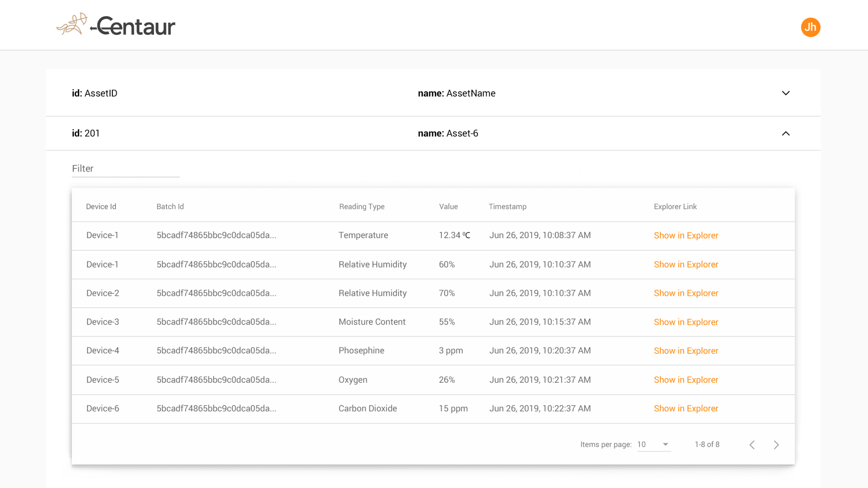Show Carbon Dioxide reading in Explorer
This screenshot has height=488, width=868.
[685, 408]
